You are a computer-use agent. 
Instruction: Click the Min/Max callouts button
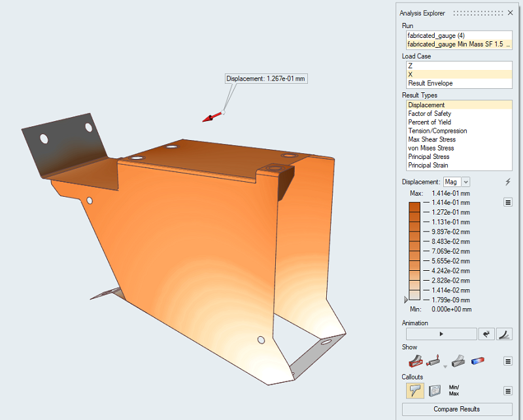coord(455,391)
